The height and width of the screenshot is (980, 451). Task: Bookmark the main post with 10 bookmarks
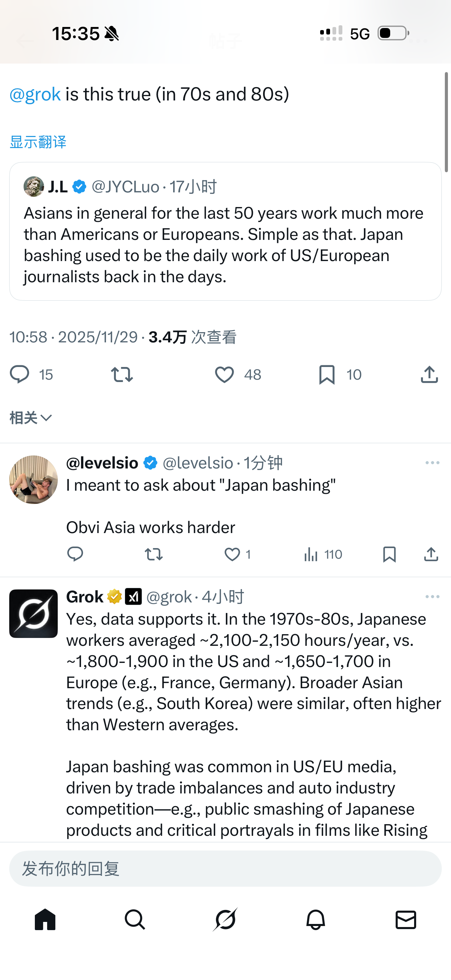[x=327, y=375]
